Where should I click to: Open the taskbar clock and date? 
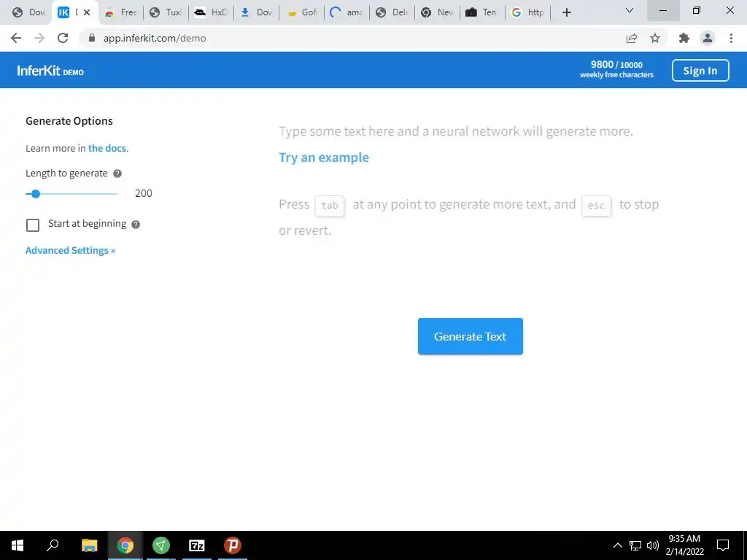[684, 545]
